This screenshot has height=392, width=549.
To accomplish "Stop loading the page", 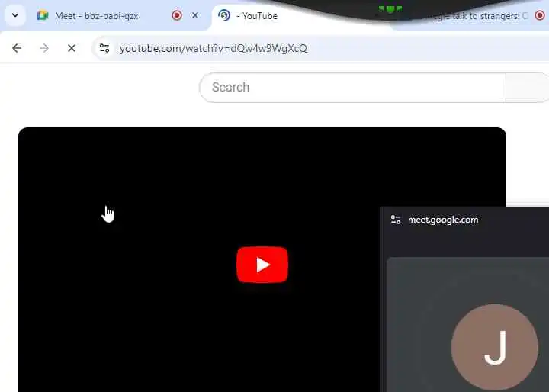I will click(72, 48).
